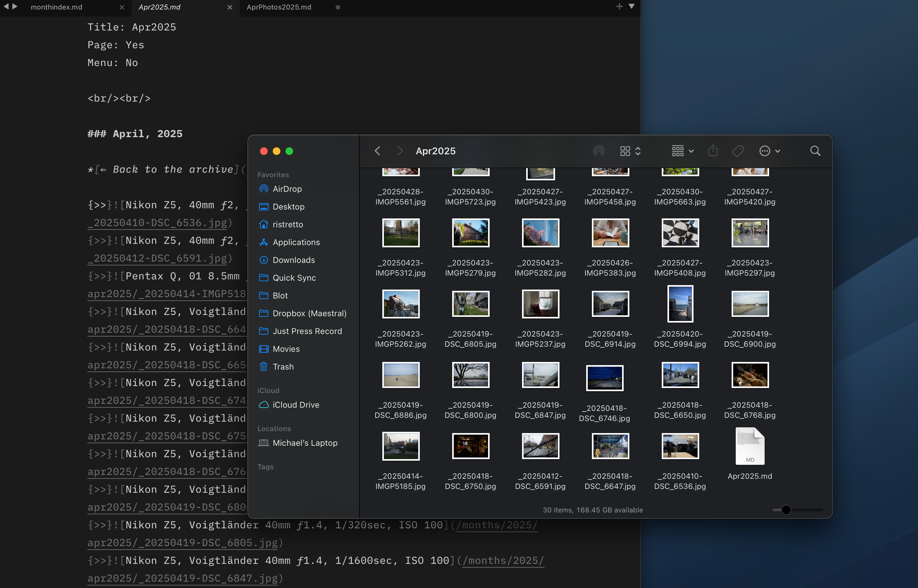The height and width of the screenshot is (588, 918).
Task: Open the Finder group-by options dropdown
Action: pyautogui.click(x=682, y=151)
